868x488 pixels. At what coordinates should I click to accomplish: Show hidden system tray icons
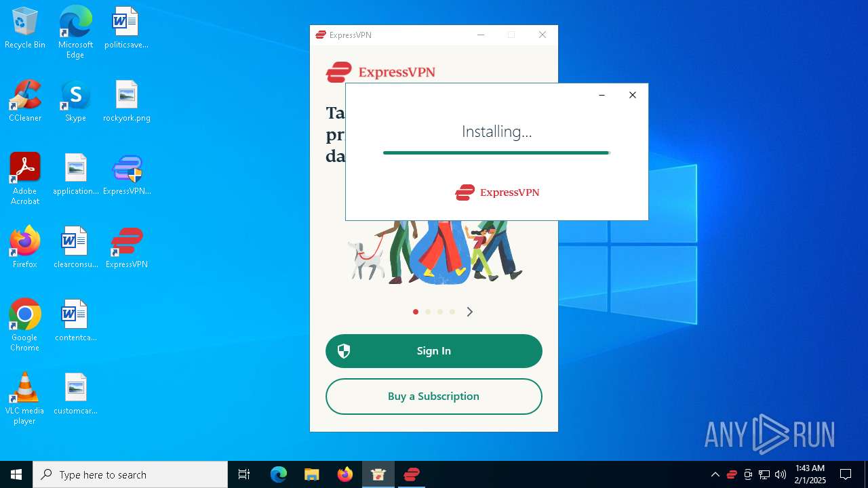point(715,474)
